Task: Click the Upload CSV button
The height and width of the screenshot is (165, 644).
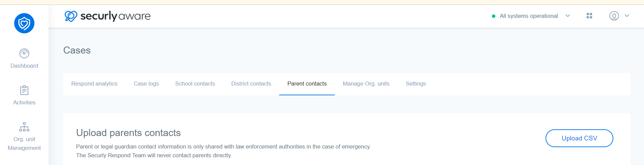Action: coord(579,138)
